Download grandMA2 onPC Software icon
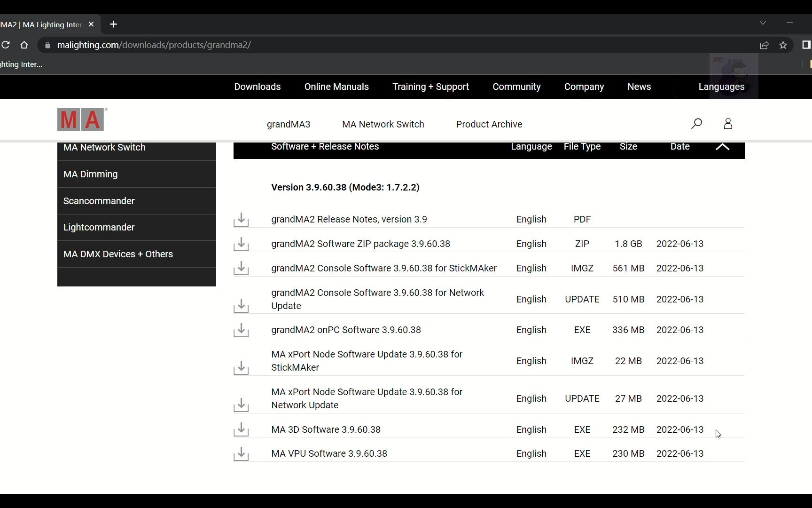 coord(241,330)
